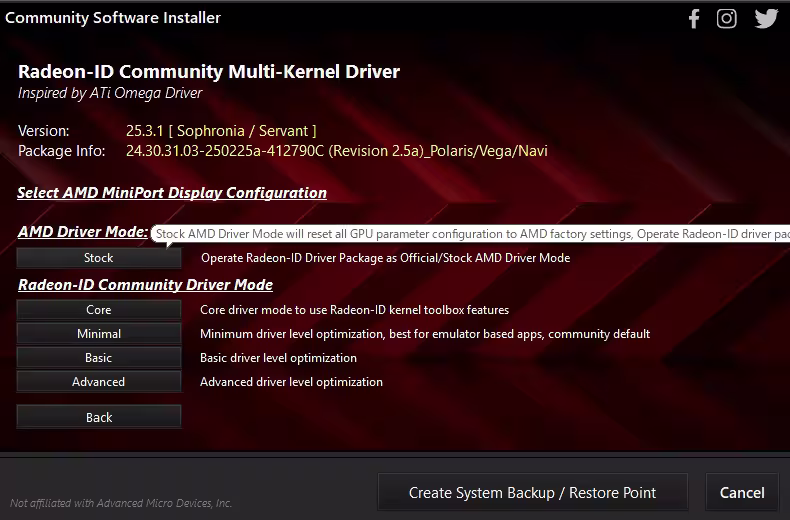This screenshot has height=520, width=790.
Task: Click the Stock AMD Driver Mode tooltip
Action: point(471,234)
